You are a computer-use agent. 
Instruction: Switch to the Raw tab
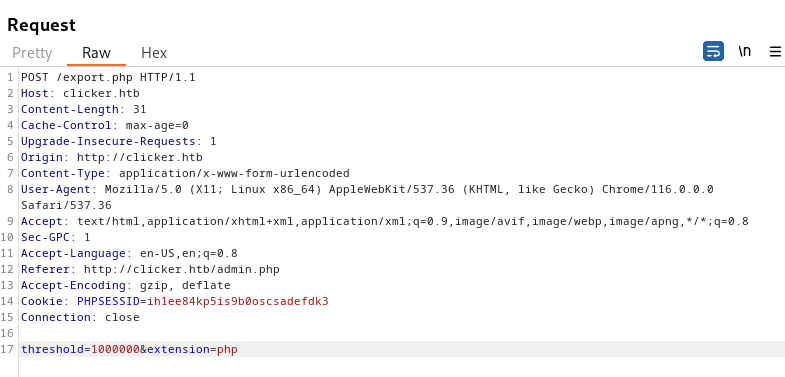tap(96, 53)
